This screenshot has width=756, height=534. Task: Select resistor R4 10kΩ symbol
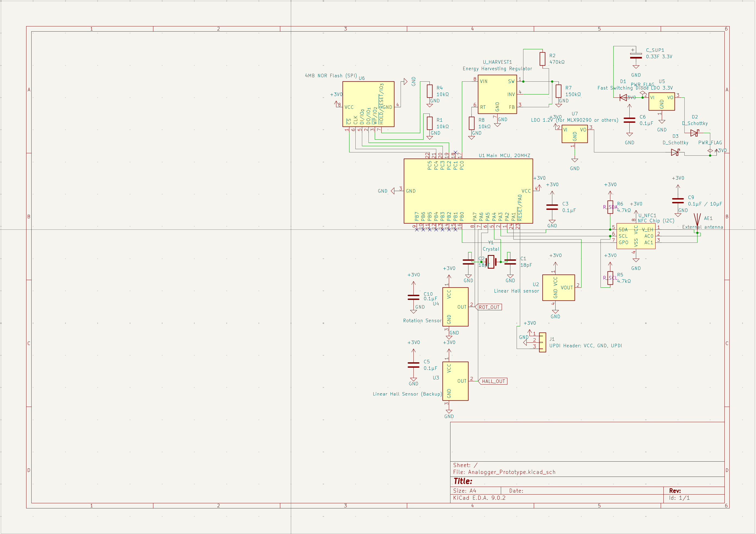point(430,91)
